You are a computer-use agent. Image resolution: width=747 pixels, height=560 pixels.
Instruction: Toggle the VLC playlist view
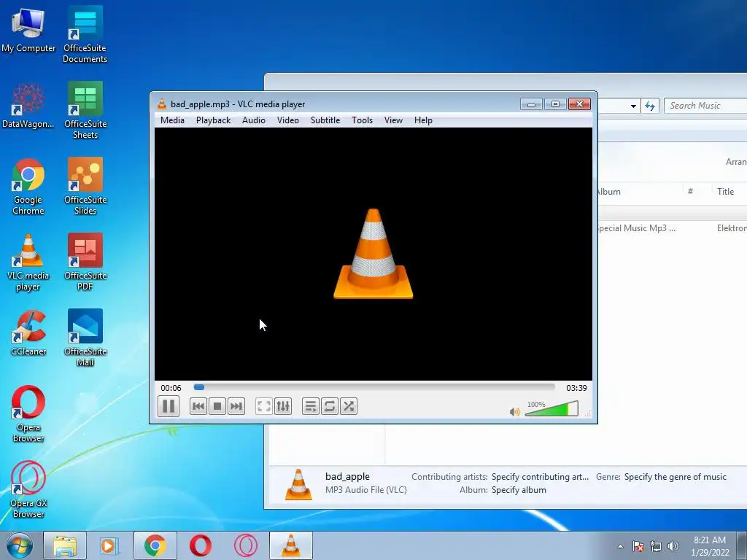click(x=311, y=406)
